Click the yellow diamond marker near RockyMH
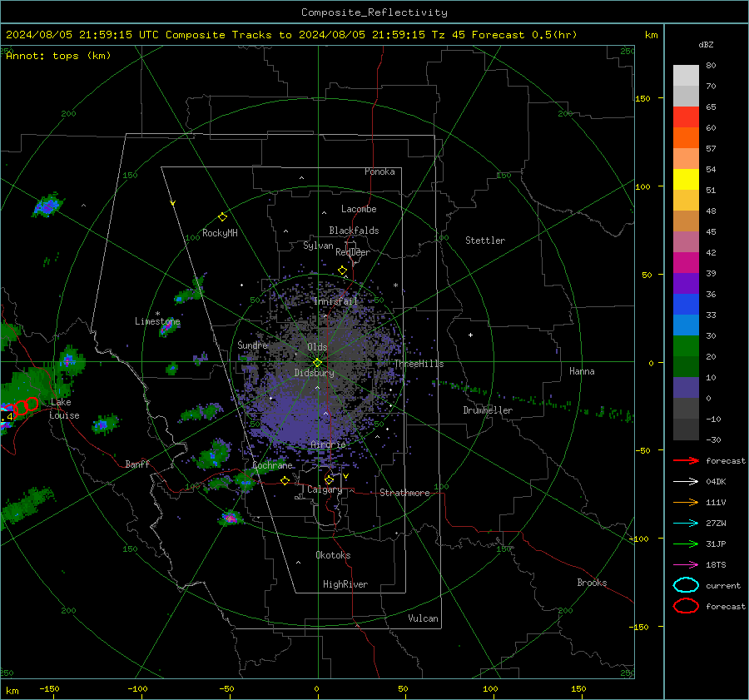This screenshot has height=700, width=749. tap(222, 217)
